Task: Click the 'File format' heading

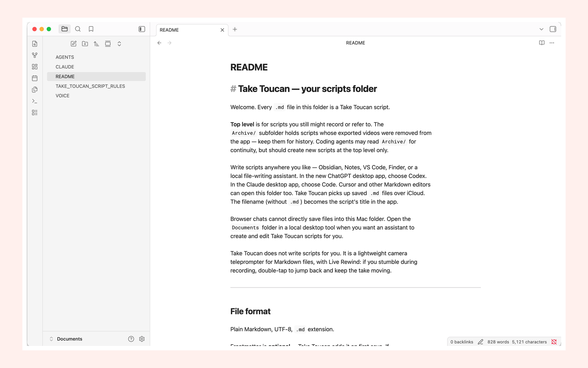Action: [250, 311]
